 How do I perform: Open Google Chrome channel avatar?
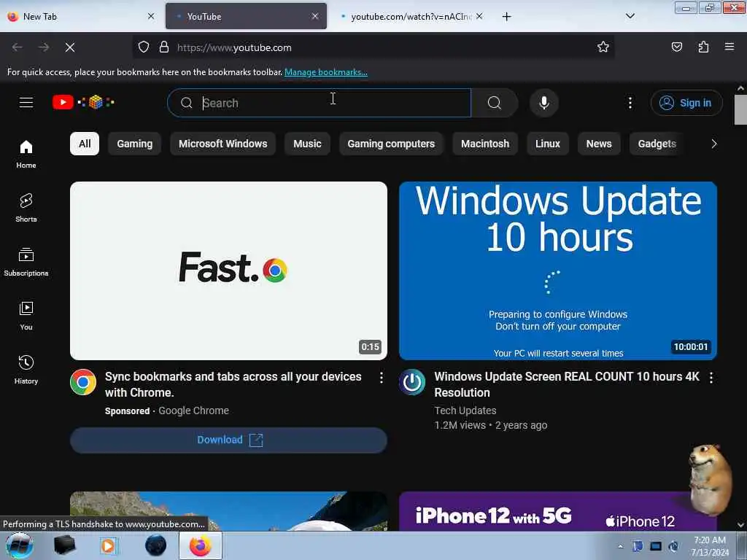tap(83, 382)
